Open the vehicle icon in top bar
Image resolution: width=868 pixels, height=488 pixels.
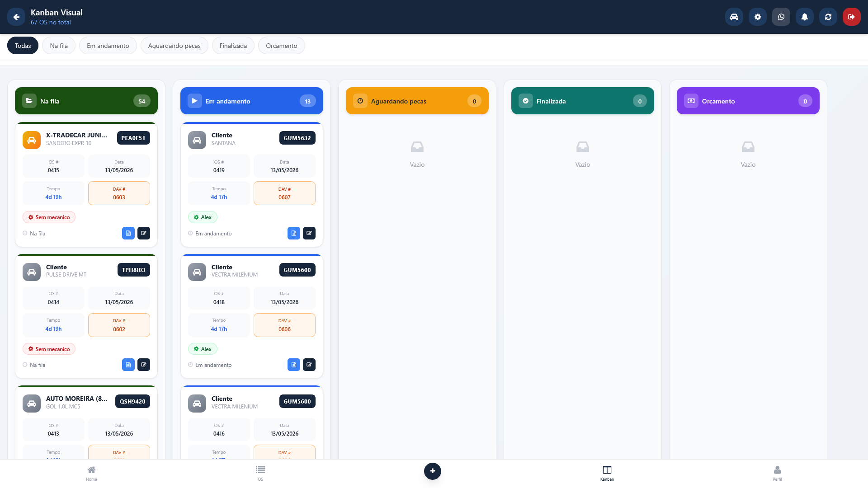[x=734, y=17]
